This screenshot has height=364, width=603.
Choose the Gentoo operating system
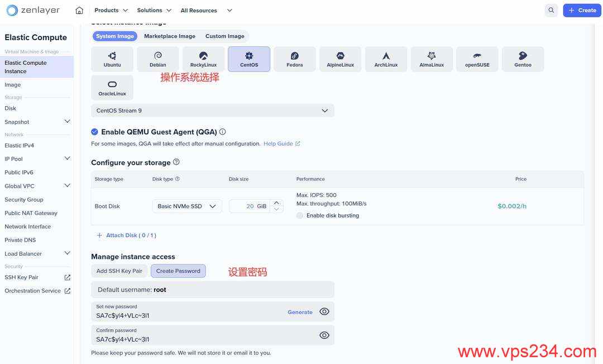pos(523,59)
